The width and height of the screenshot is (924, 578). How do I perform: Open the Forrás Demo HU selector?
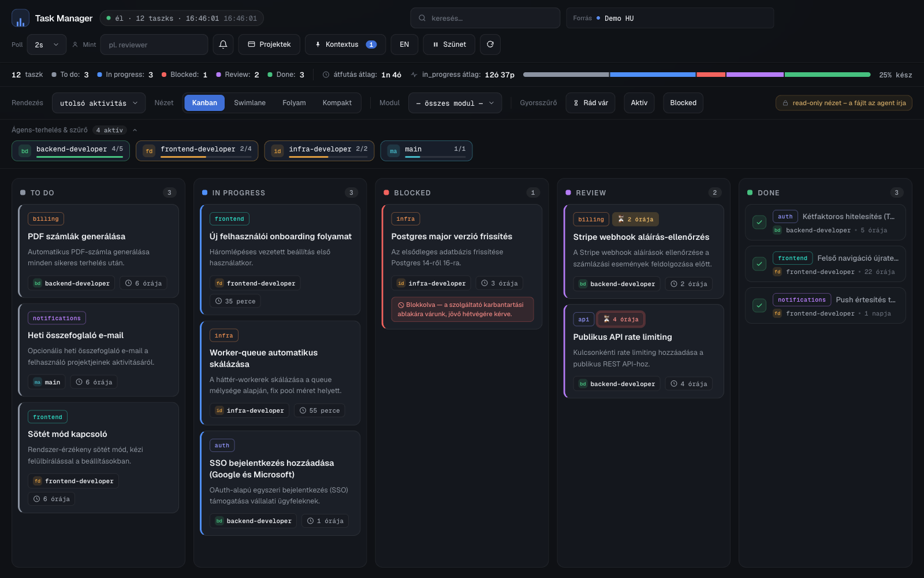(x=670, y=18)
